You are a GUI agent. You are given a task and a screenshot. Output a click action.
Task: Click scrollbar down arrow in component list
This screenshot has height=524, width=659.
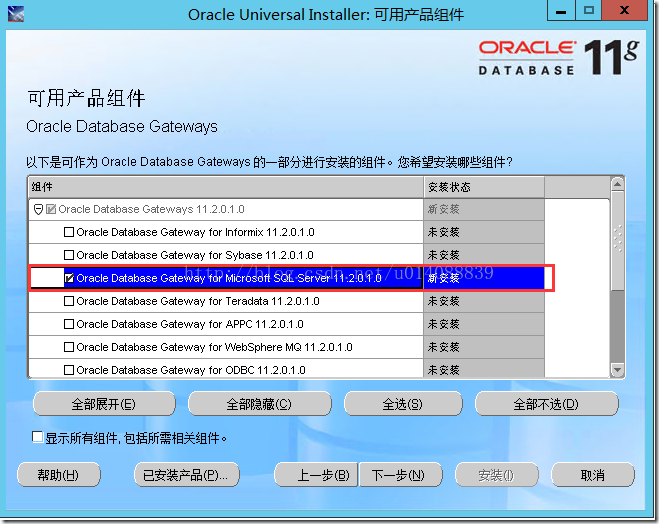(x=617, y=370)
